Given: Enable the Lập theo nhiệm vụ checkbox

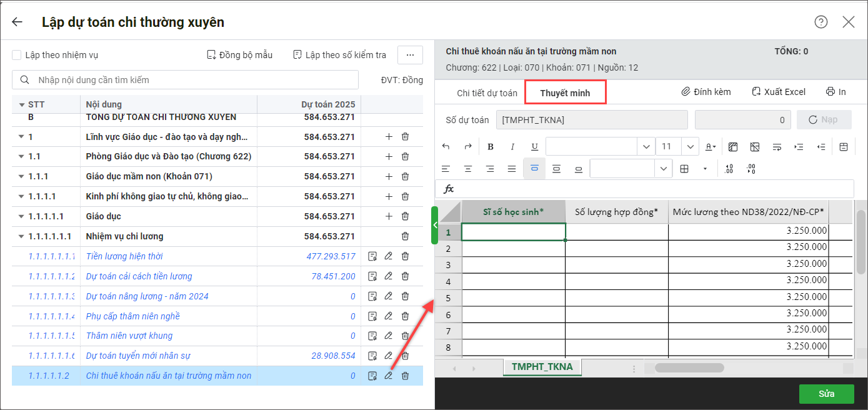Looking at the screenshot, I should click(17, 55).
